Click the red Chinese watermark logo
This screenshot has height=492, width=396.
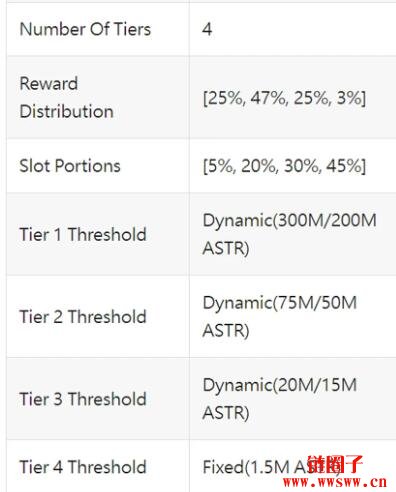click(x=334, y=464)
